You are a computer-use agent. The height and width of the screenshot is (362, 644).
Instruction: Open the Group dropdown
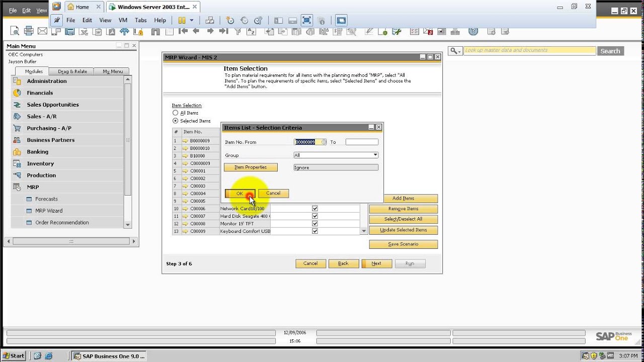click(x=375, y=155)
